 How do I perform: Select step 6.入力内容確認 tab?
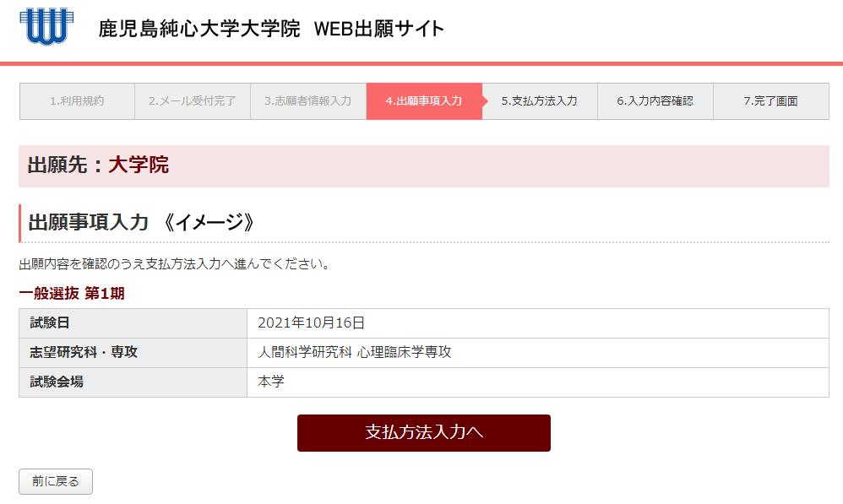[x=655, y=101]
